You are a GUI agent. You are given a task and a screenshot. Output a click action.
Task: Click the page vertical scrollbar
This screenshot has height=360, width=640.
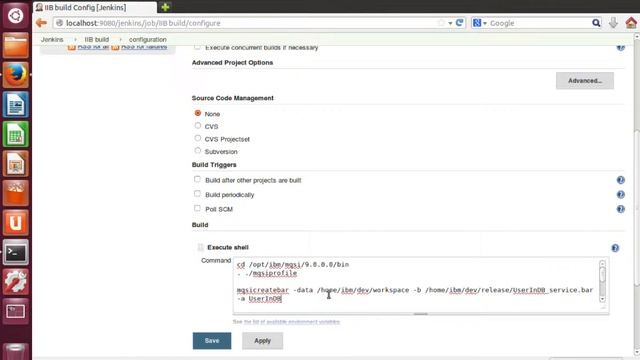tap(636, 208)
